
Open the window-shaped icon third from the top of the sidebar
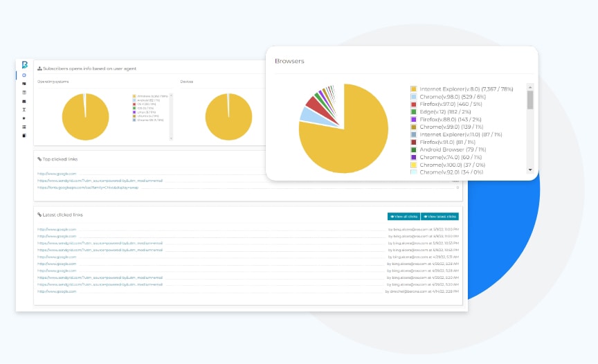click(24, 93)
